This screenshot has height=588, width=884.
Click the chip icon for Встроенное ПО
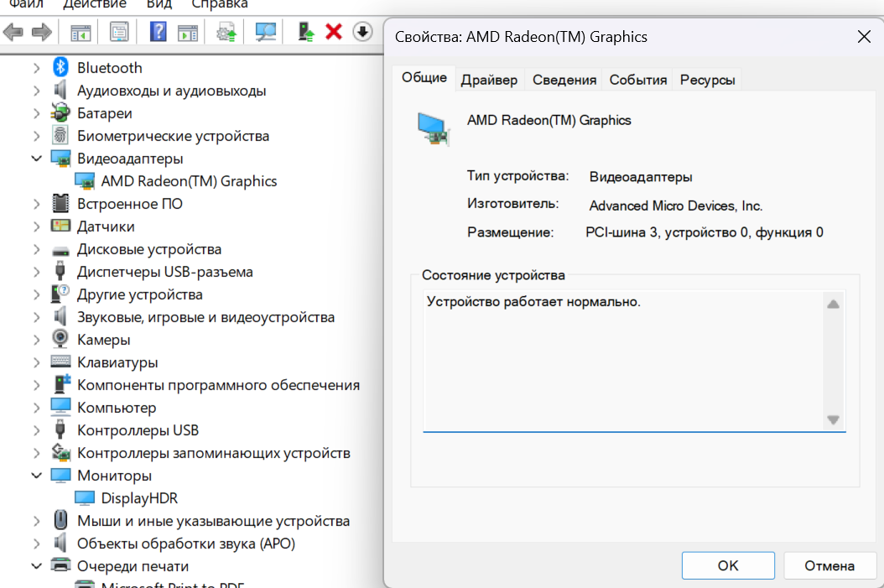coord(60,203)
